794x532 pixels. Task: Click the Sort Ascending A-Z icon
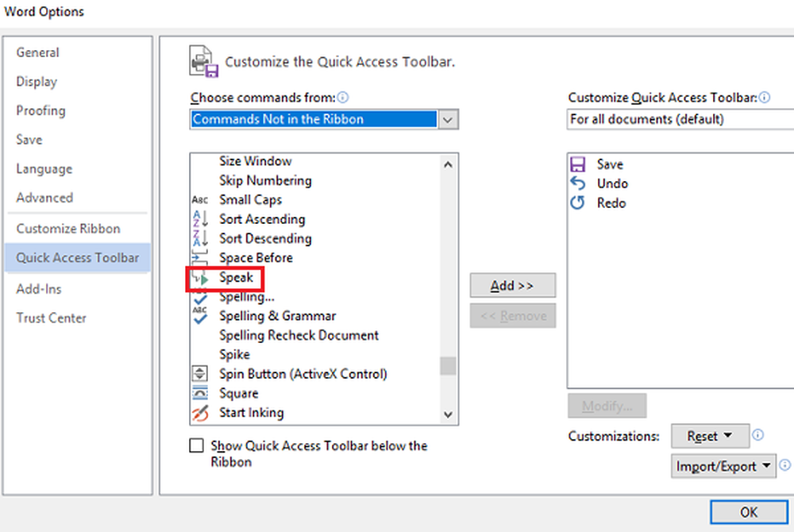coord(200,218)
